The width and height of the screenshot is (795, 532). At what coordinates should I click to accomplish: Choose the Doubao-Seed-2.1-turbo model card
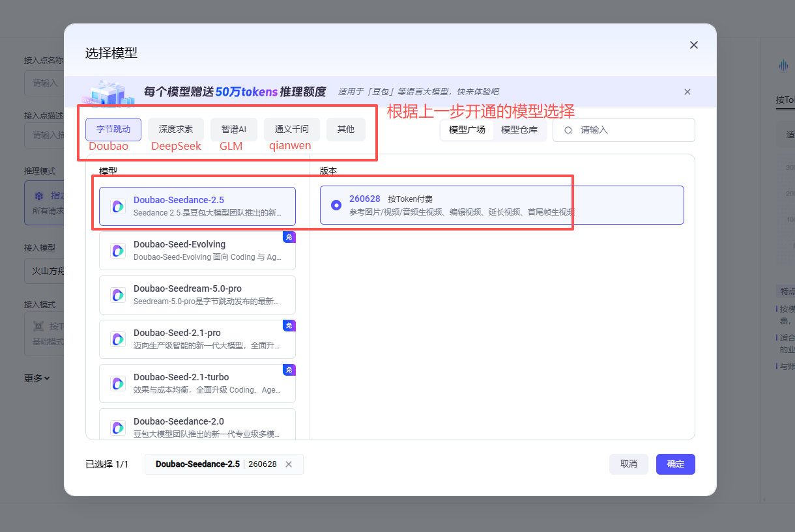point(197,384)
